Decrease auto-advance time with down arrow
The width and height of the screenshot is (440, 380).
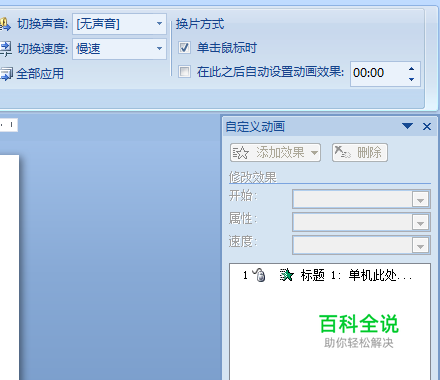411,79
